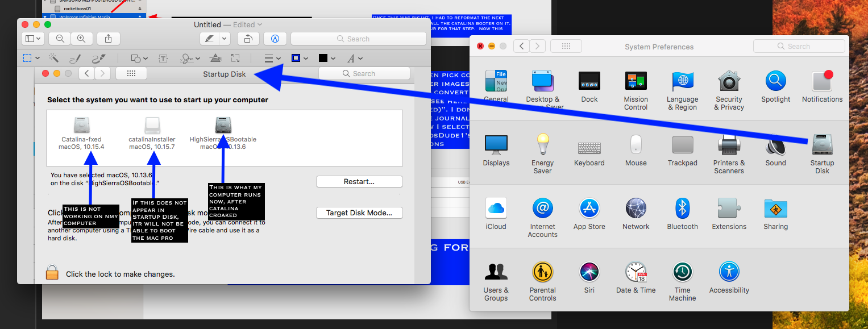
Task: Open Dock preferences
Action: pos(589,86)
